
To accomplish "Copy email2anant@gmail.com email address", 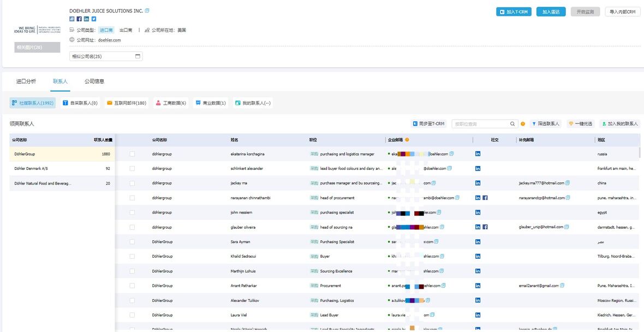I will [562, 286].
